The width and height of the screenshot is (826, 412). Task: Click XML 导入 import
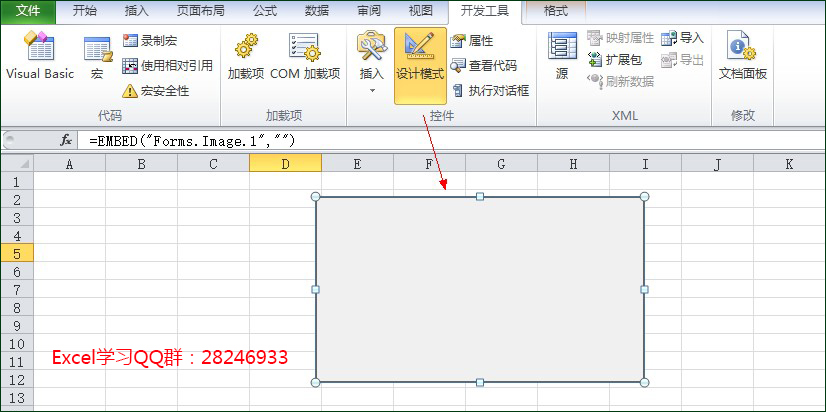pyautogui.click(x=683, y=38)
